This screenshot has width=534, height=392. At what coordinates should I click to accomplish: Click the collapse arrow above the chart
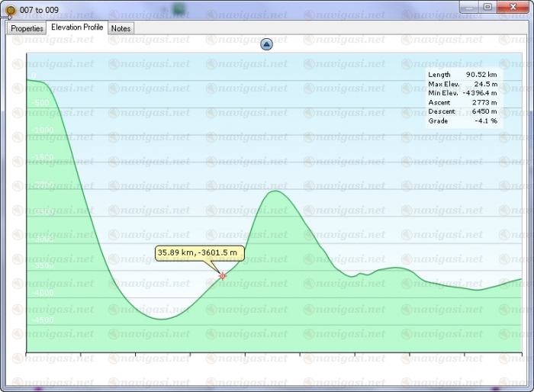[x=266, y=44]
